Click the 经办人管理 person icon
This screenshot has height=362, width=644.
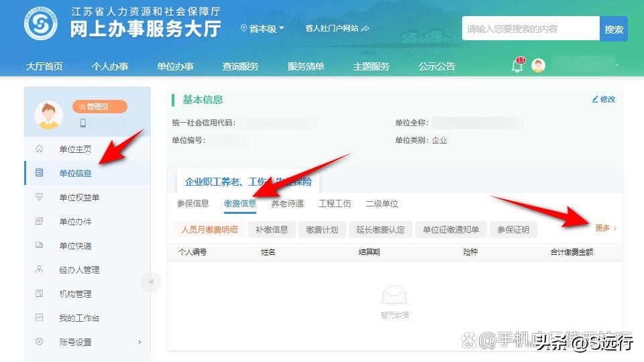point(39,269)
